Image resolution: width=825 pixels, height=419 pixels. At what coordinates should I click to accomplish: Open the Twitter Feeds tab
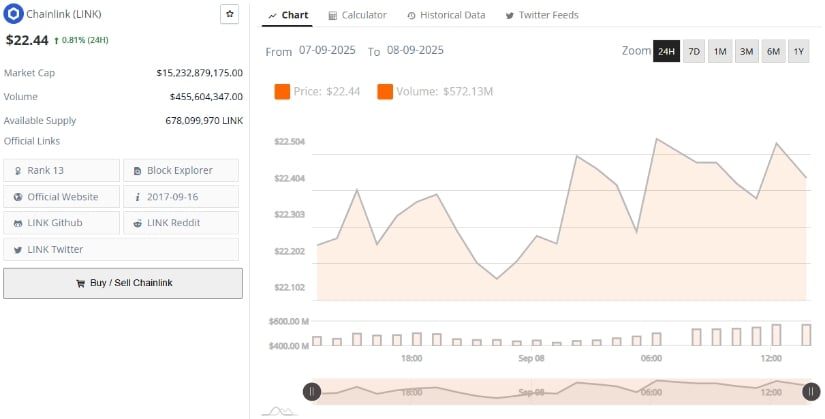coord(542,15)
